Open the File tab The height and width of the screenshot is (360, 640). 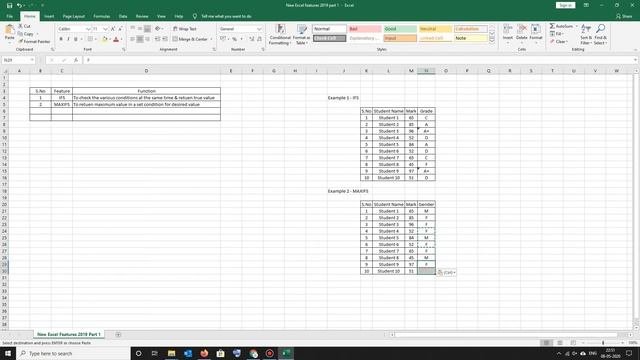pos(9,16)
